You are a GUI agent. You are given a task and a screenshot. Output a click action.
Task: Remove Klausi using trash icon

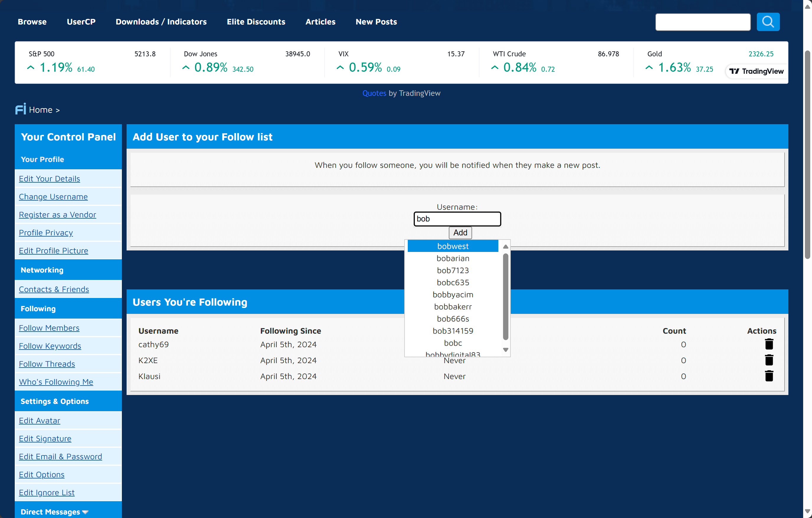tap(769, 376)
